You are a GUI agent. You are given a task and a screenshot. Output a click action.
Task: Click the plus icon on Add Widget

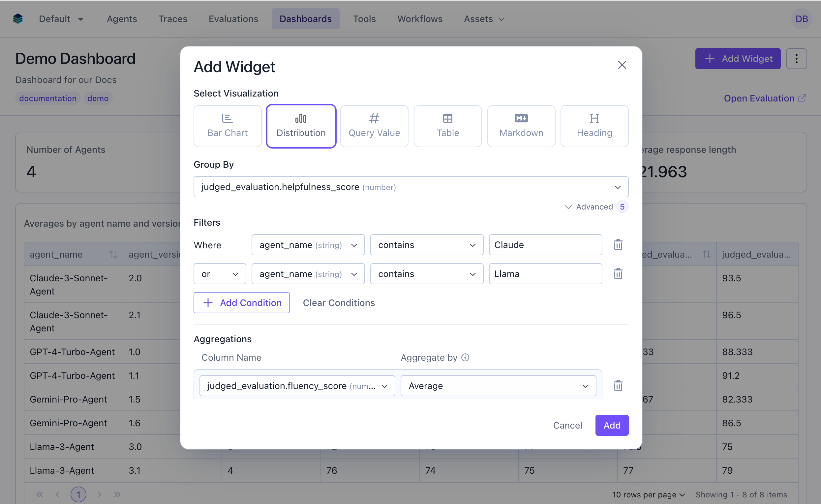coord(709,59)
